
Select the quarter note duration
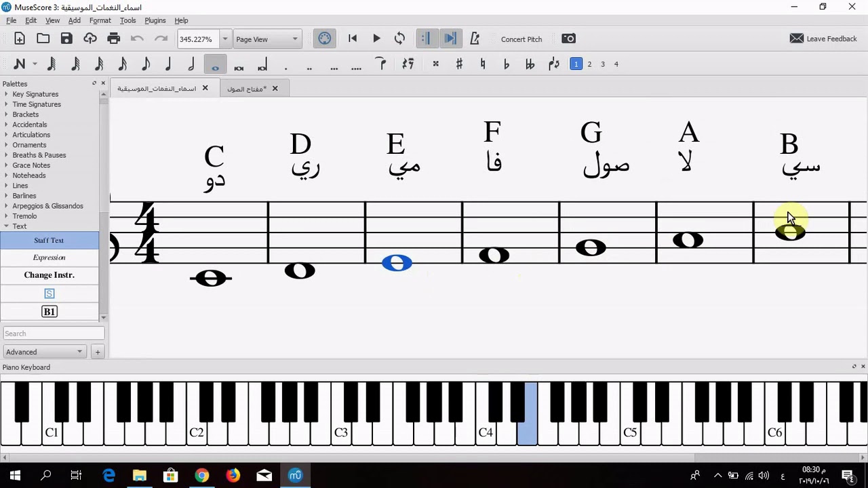point(168,64)
